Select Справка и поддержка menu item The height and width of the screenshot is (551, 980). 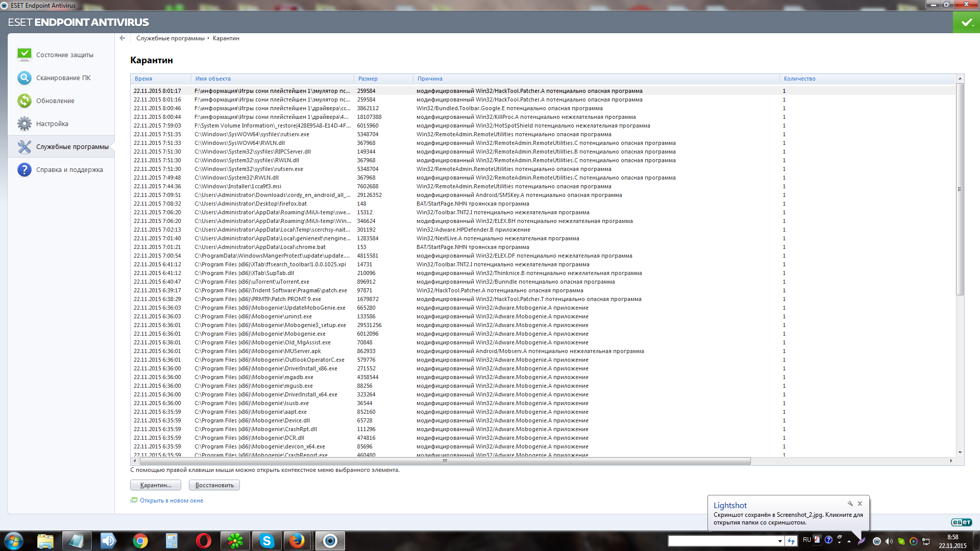[69, 169]
